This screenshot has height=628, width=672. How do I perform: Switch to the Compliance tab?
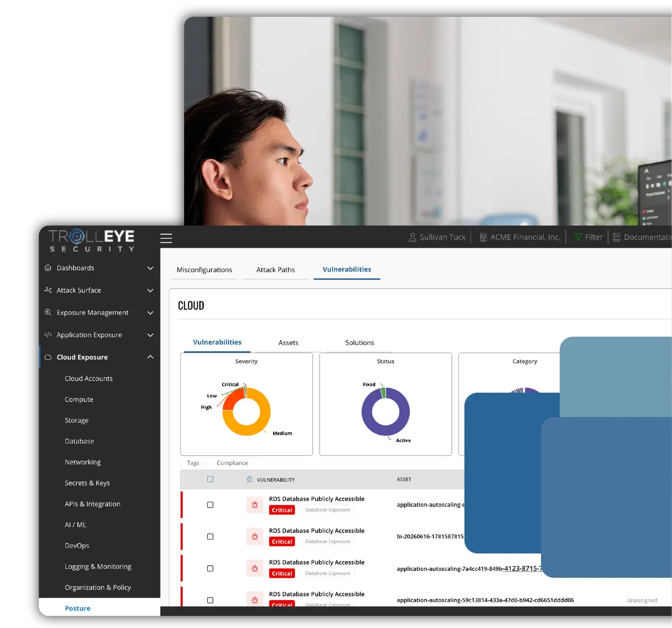[232, 463]
